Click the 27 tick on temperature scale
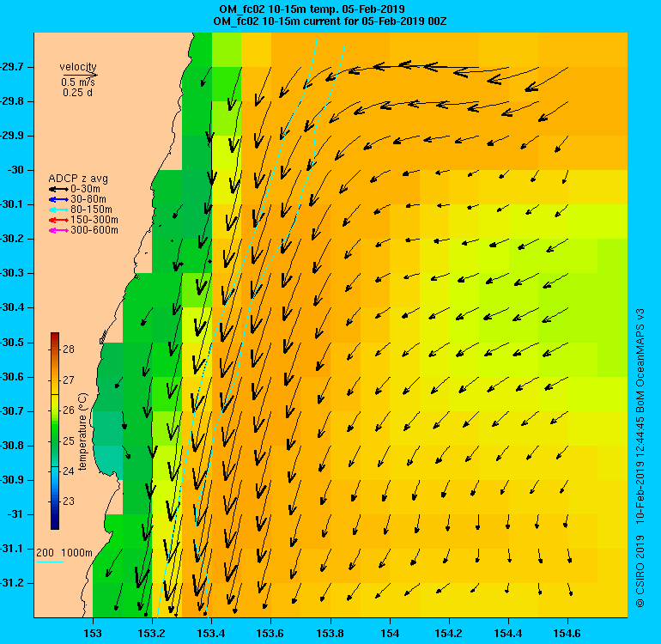The height and width of the screenshot is (644, 661). (69, 380)
